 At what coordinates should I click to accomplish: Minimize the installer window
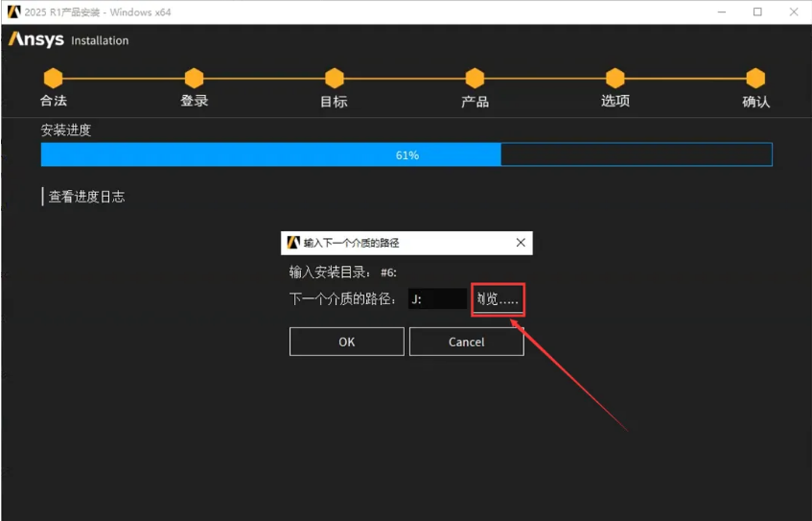click(x=721, y=12)
